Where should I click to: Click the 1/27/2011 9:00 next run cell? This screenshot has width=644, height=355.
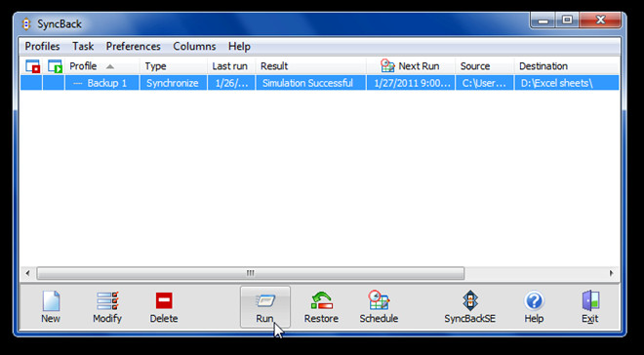point(411,83)
